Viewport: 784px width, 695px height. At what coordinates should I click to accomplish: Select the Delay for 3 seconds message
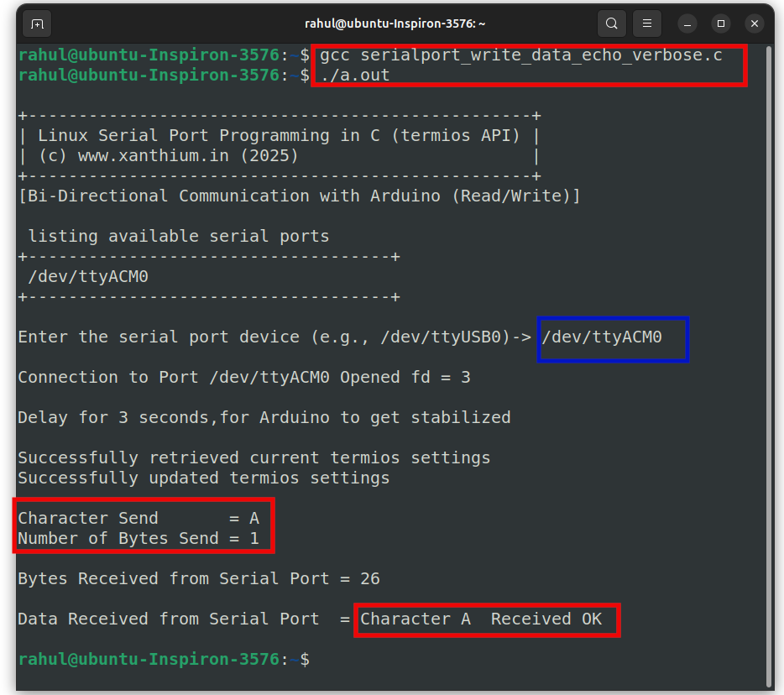tap(264, 417)
